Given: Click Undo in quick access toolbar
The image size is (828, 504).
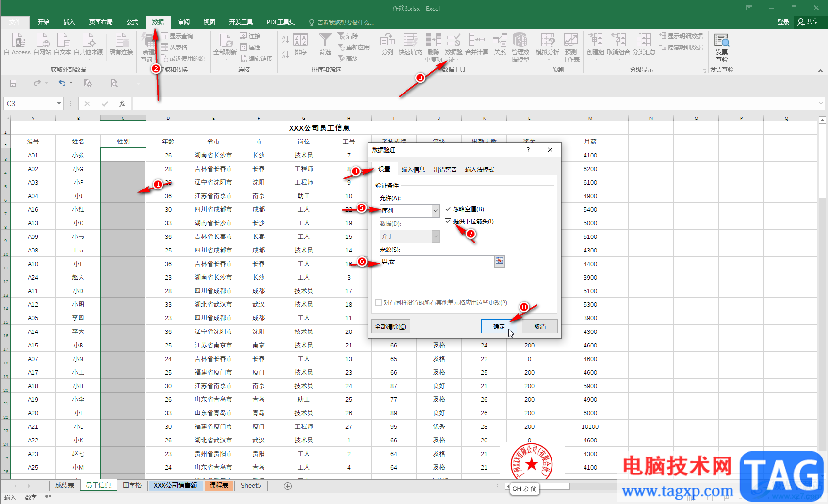Looking at the screenshot, I should pos(62,83).
